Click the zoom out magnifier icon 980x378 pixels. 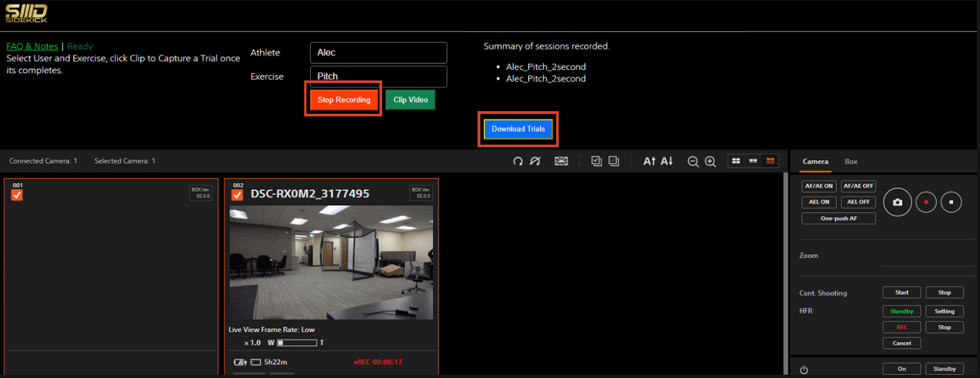[x=693, y=161]
